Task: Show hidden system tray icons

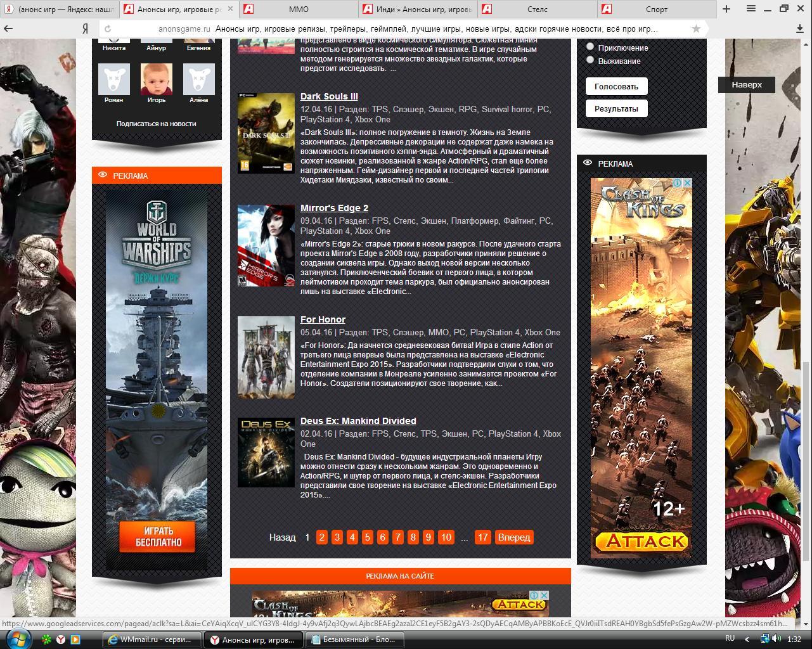Action: [x=747, y=639]
